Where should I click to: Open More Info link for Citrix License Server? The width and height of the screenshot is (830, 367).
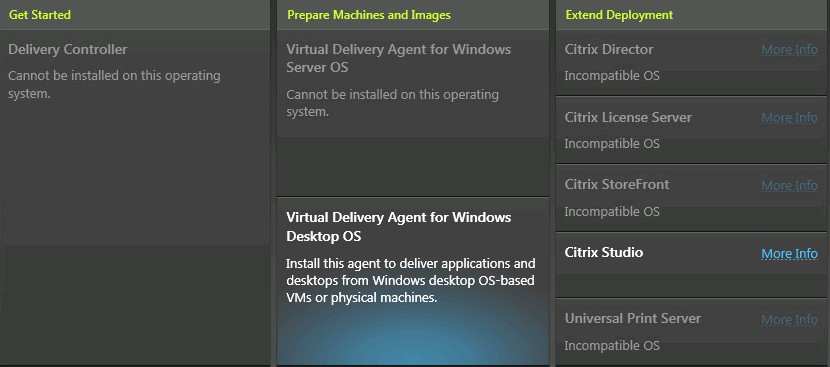(x=789, y=118)
